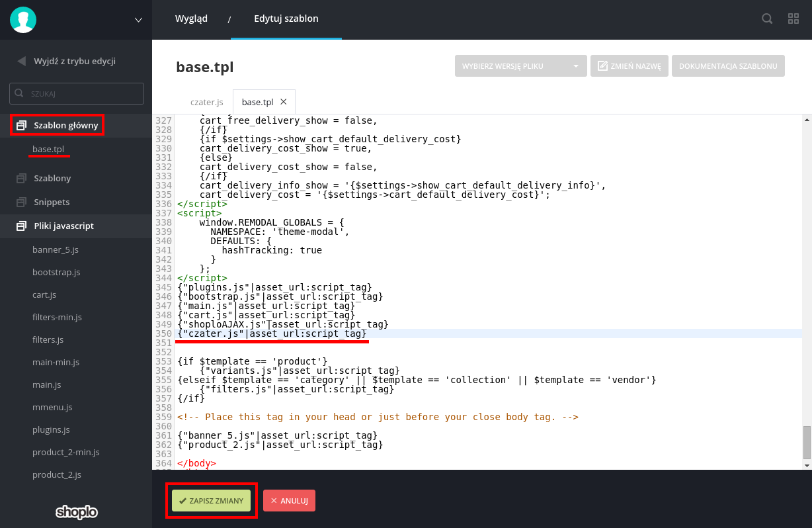Open plugins.js file

tap(51, 429)
